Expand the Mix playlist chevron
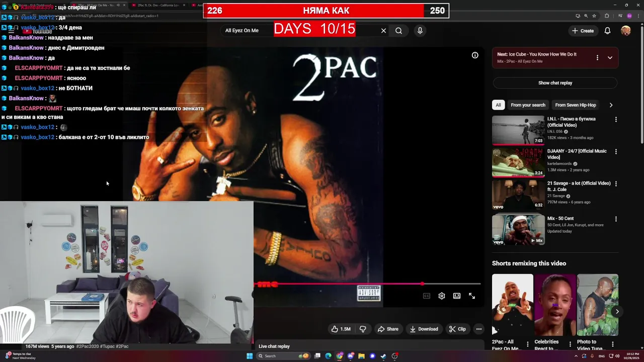644x362 pixels. 610,58
